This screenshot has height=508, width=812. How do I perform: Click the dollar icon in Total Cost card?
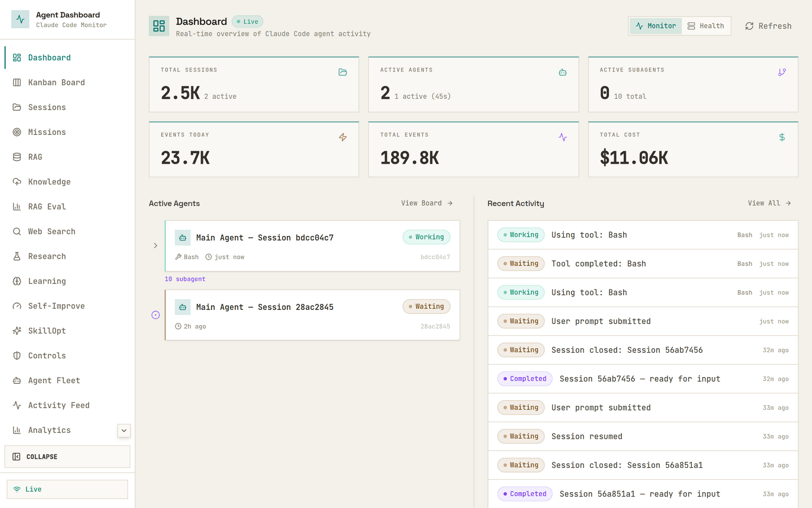pos(782,137)
